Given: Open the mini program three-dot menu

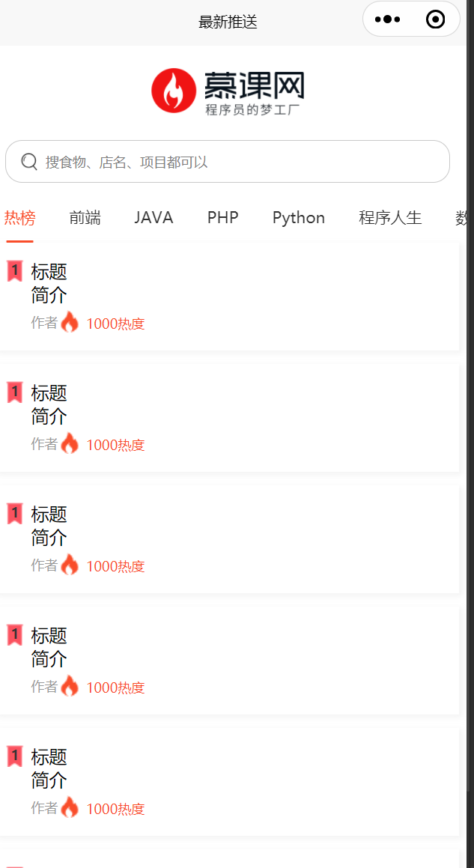Looking at the screenshot, I should pyautogui.click(x=388, y=20).
